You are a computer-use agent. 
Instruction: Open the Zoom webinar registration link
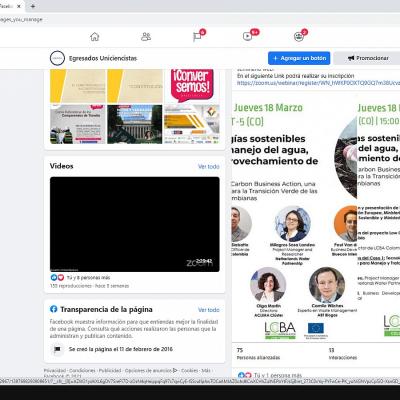pyautogui.click(x=318, y=83)
